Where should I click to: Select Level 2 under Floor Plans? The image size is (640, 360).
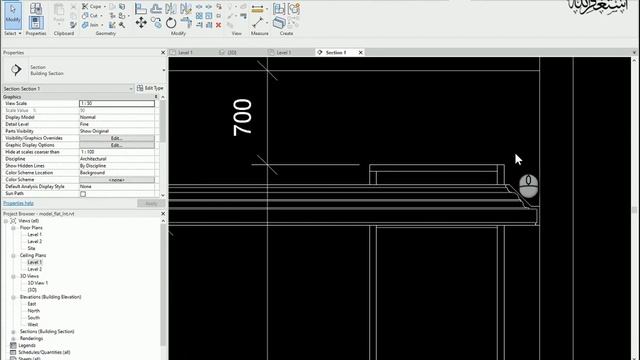[x=35, y=242]
